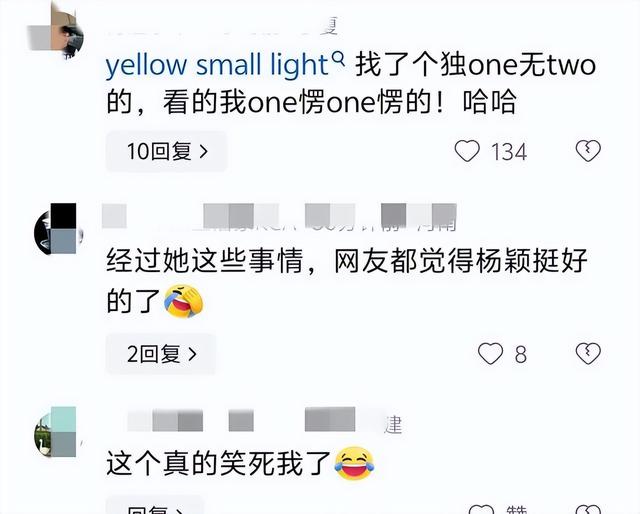Tap broken heart under '这个真的笑死我了' comment
Viewport: 640px width, 514px height.
click(588, 510)
